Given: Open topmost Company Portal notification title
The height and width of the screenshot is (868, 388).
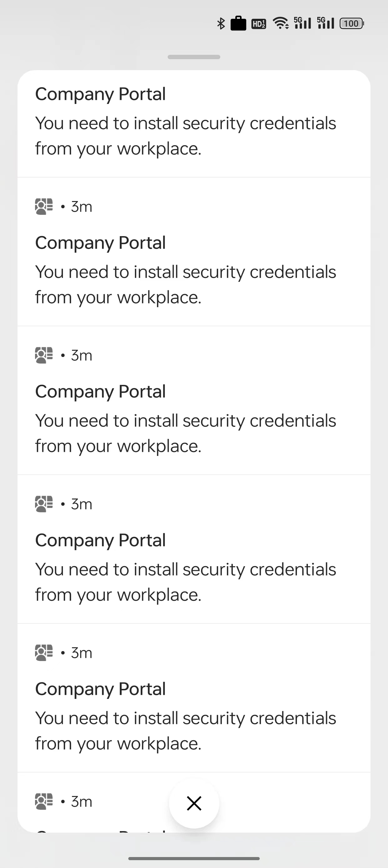Looking at the screenshot, I should click(x=100, y=94).
